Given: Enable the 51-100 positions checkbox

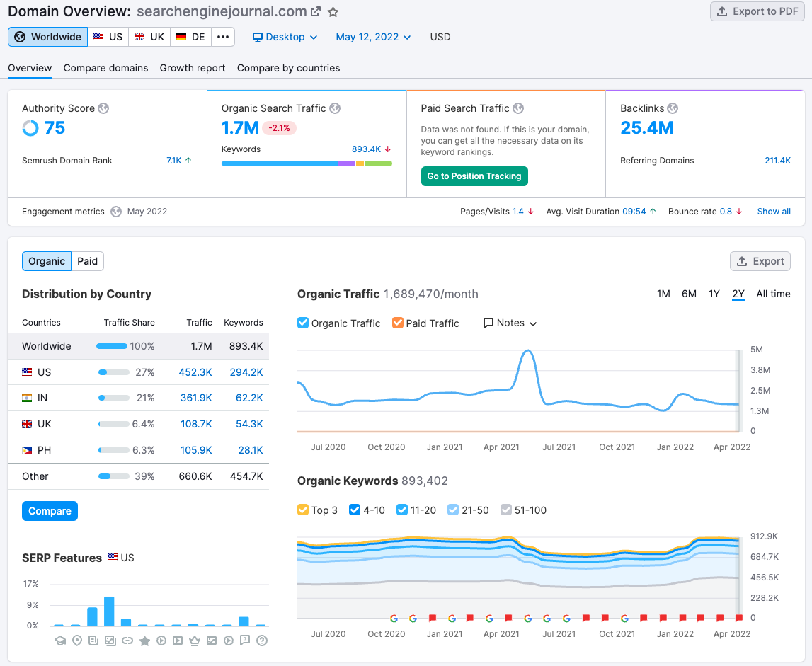Looking at the screenshot, I should tap(506, 510).
